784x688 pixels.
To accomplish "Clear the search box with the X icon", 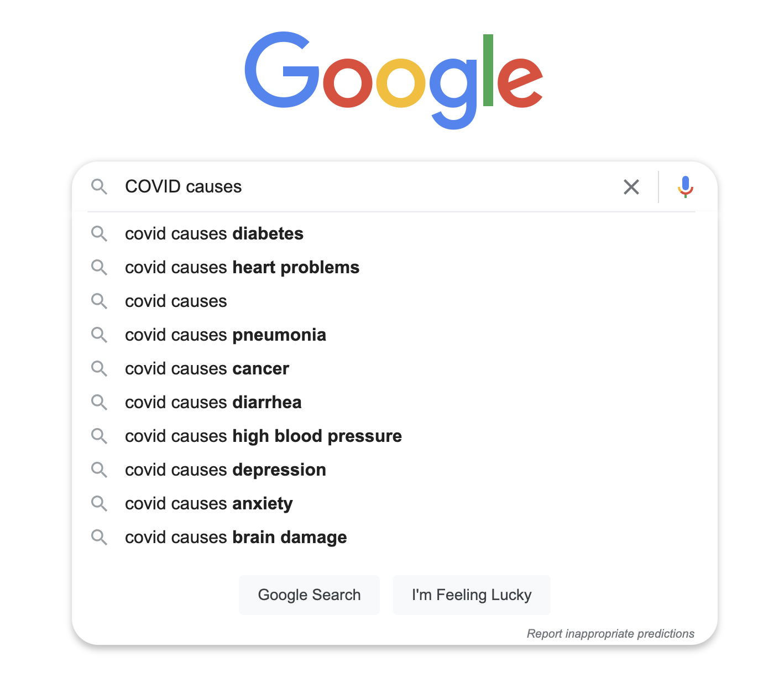I will 631,187.
